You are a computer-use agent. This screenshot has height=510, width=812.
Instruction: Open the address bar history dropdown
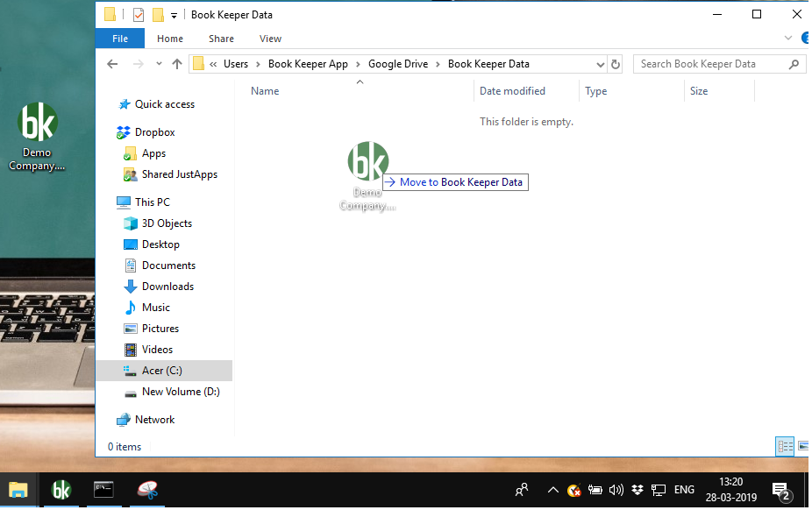[600, 65]
